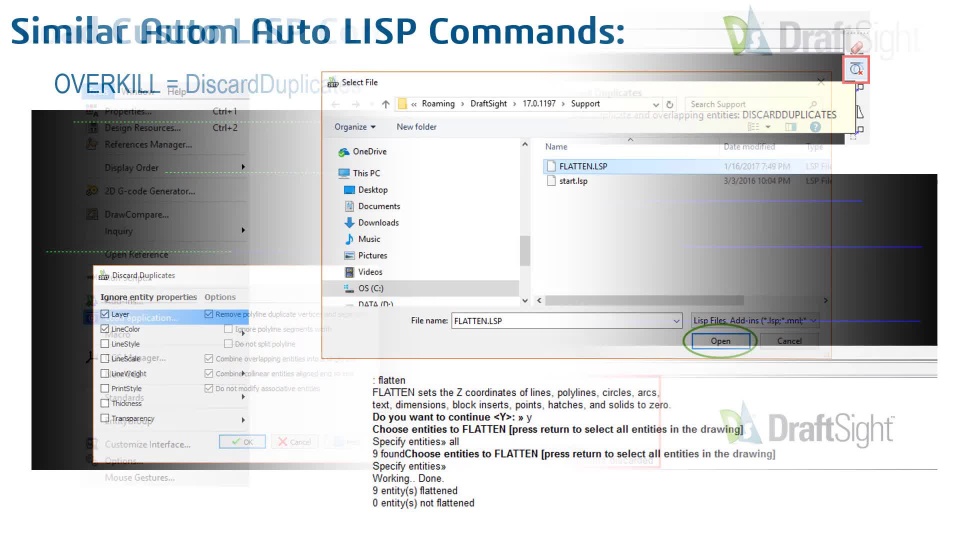Toggle the Layer checkbox
Screen dimensions: 960x540
(x=105, y=314)
